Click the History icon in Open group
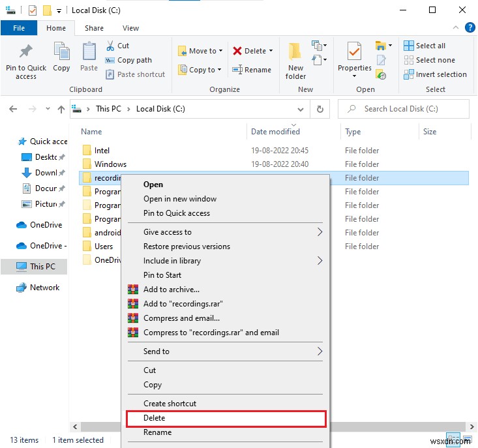The image size is (478, 448). click(381, 74)
